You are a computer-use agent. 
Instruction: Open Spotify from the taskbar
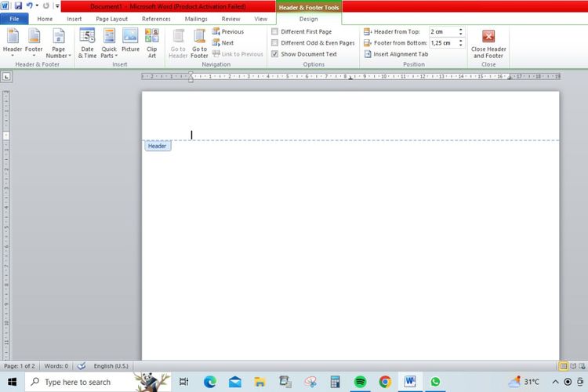point(360,382)
